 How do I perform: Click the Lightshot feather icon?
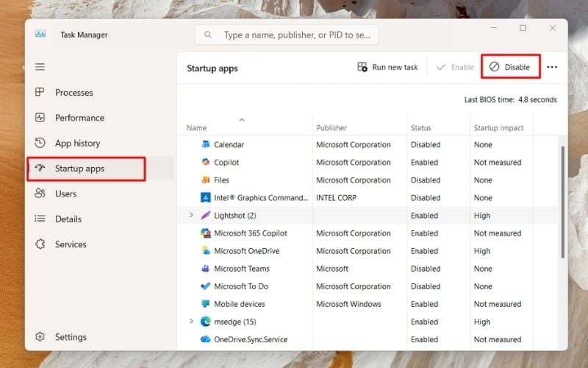pos(206,215)
